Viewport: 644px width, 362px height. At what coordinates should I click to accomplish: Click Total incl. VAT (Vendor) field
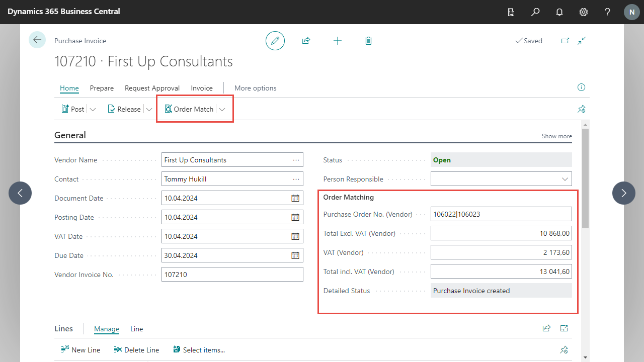click(x=501, y=271)
